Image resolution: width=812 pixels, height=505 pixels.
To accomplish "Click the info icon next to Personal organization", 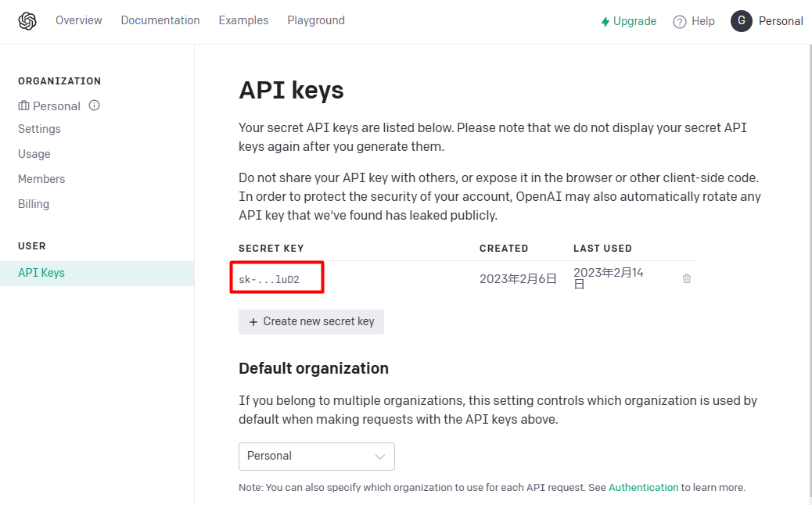I will pos(95,106).
